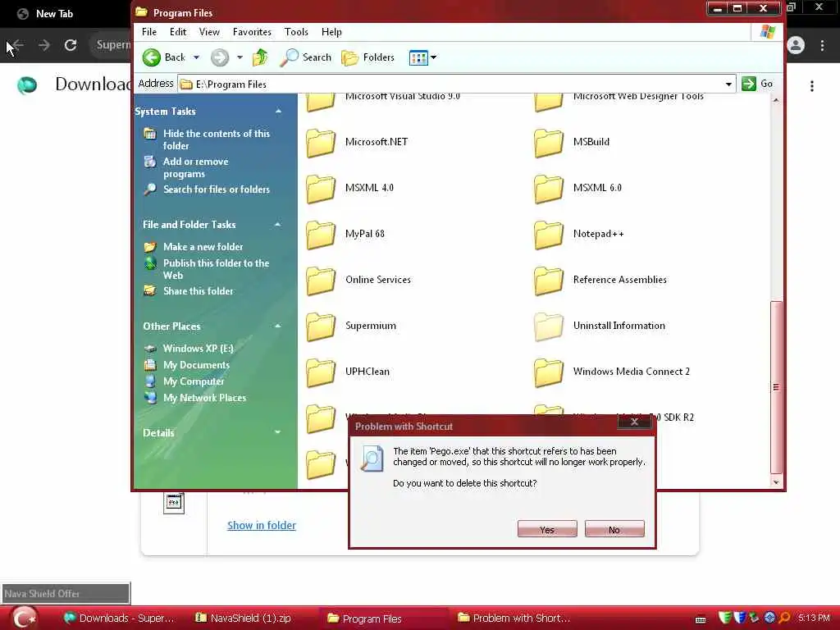Select the Notepad++ folder icon
Image resolution: width=840 pixels, height=630 pixels.
(549, 235)
